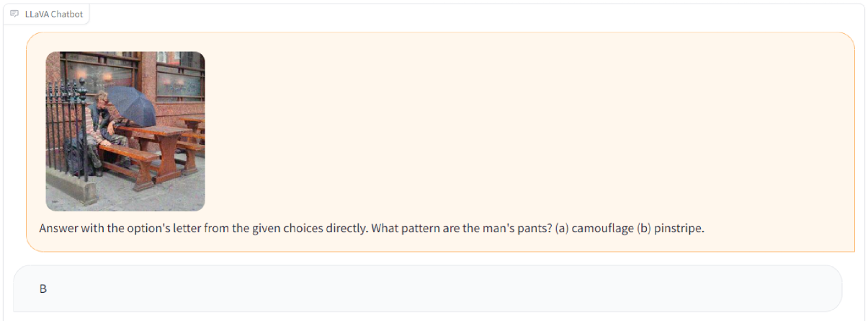Click the LLaVA Chatbot panel label

pyautogui.click(x=53, y=14)
